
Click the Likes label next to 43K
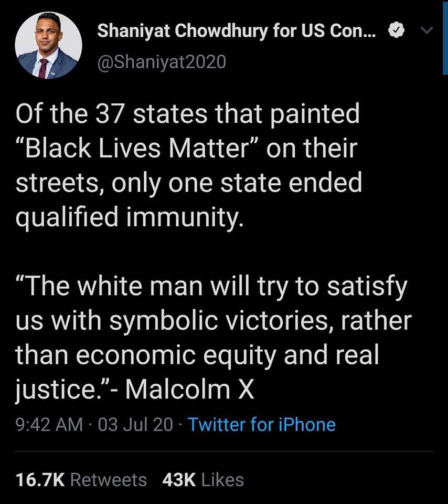pos(222,479)
